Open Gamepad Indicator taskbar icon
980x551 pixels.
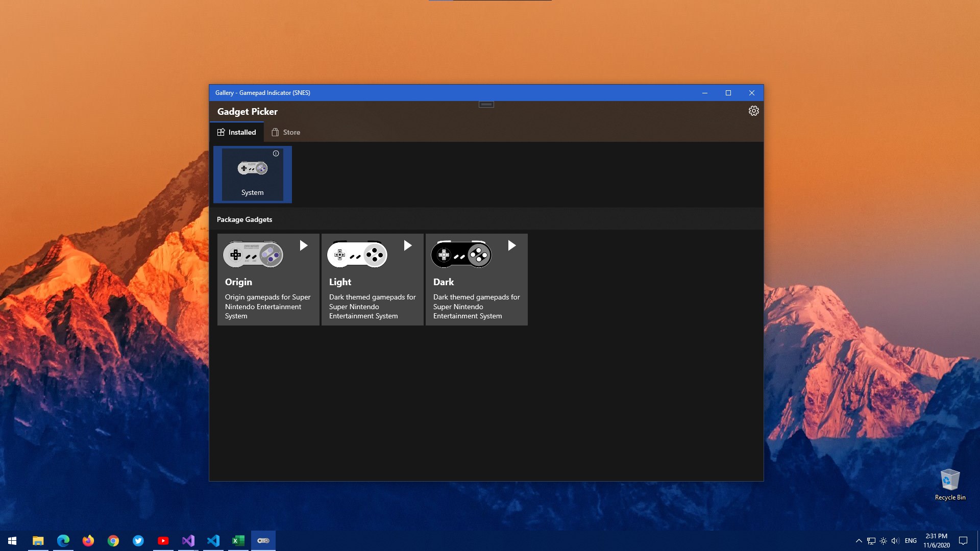click(x=263, y=540)
